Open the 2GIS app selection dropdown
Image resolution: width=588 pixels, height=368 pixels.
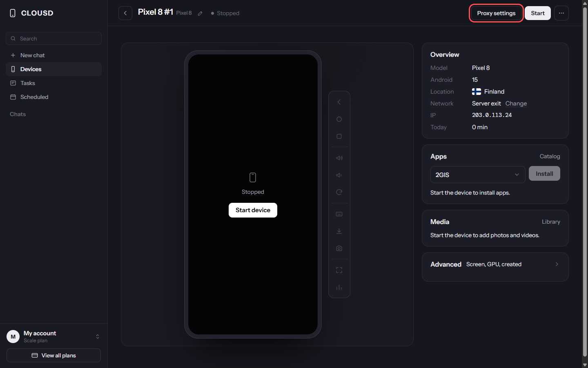click(x=478, y=175)
